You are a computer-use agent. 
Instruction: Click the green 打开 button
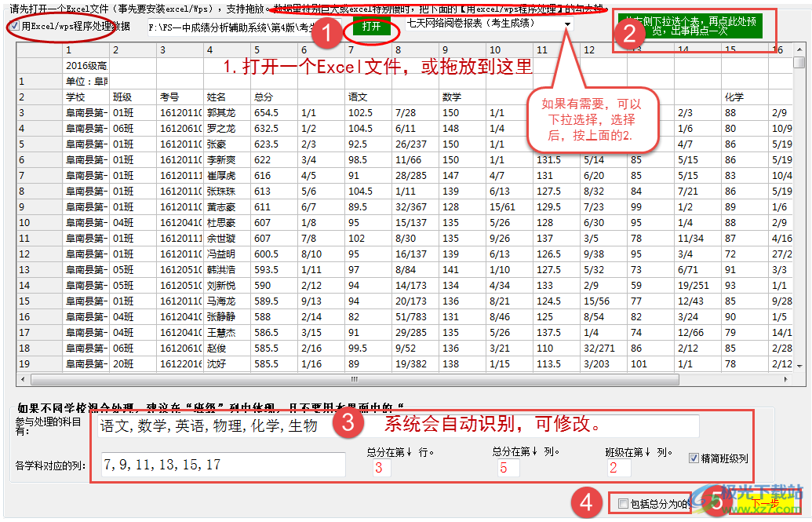(371, 26)
